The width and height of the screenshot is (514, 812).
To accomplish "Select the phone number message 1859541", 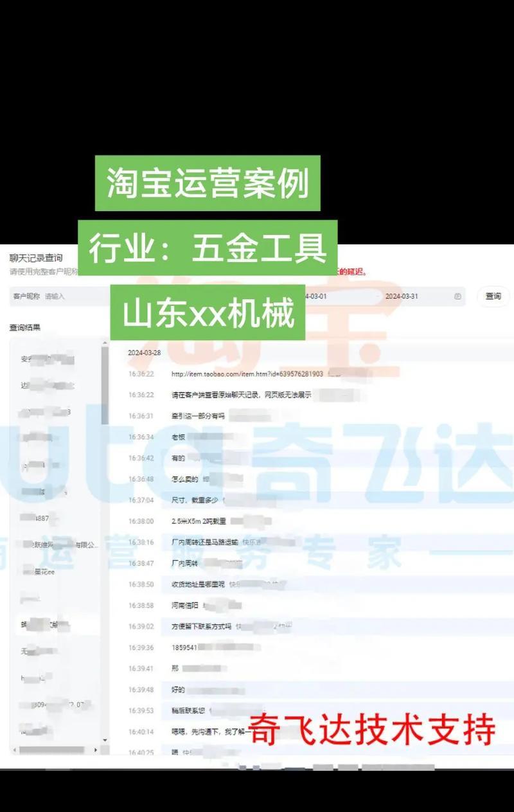I will point(184,647).
